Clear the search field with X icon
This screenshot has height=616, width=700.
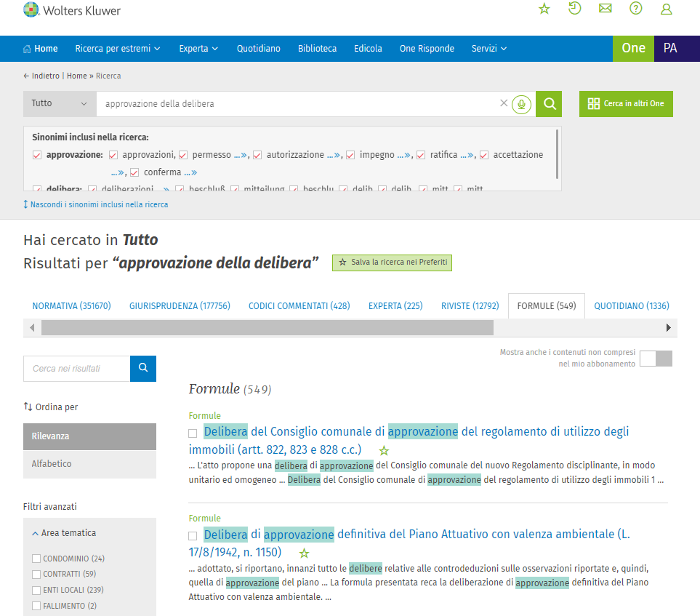point(504,103)
